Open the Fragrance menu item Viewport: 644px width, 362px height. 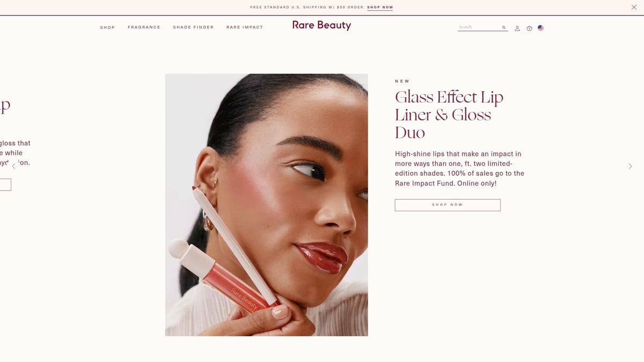(x=144, y=27)
